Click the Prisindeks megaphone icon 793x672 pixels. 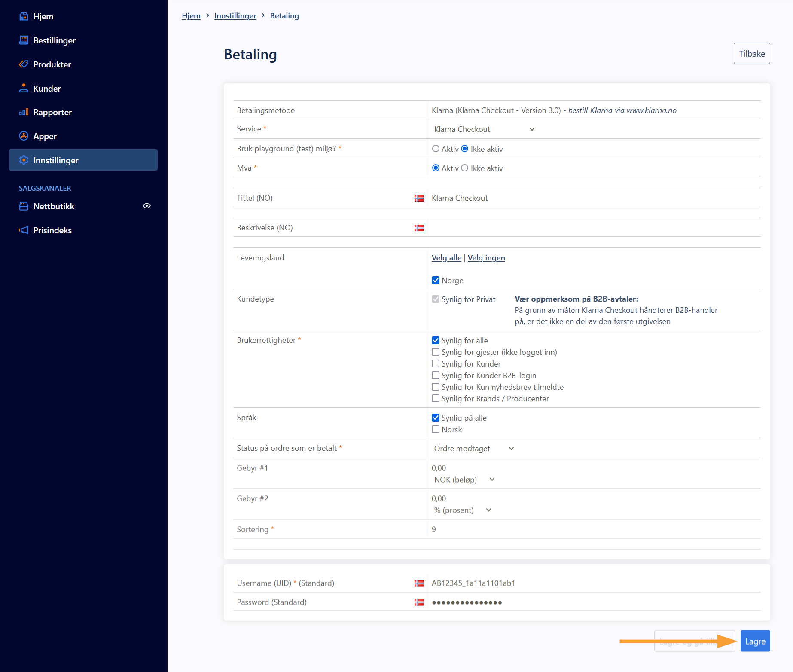[x=24, y=230]
